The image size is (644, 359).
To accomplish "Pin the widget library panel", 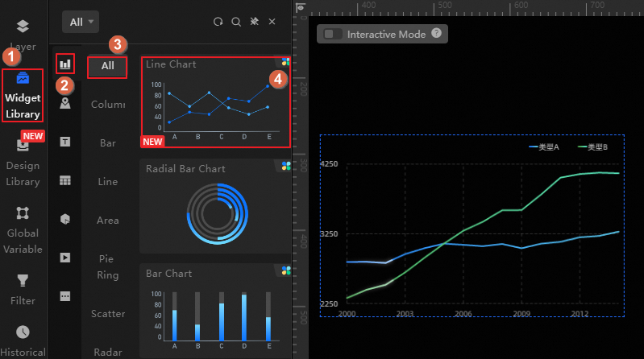I will pyautogui.click(x=254, y=22).
